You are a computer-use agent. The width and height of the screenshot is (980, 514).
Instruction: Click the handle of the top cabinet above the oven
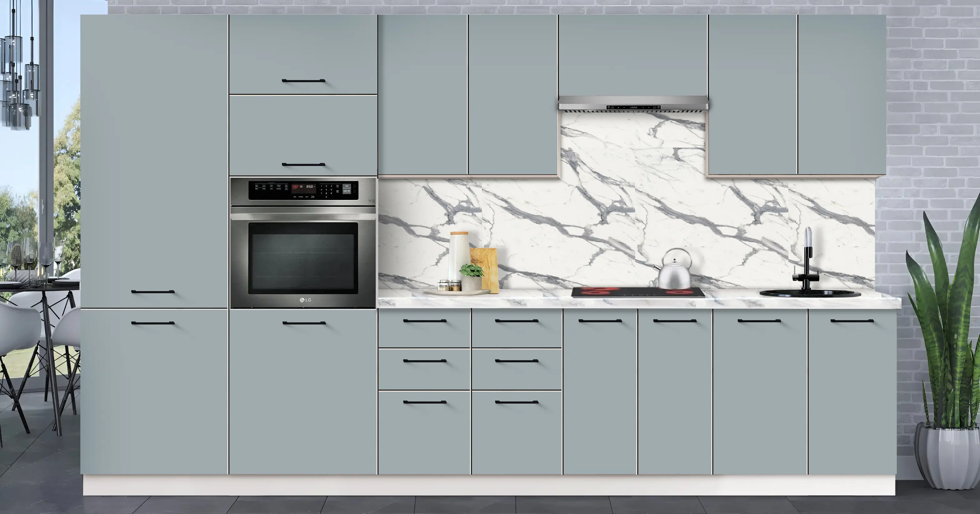(303, 81)
